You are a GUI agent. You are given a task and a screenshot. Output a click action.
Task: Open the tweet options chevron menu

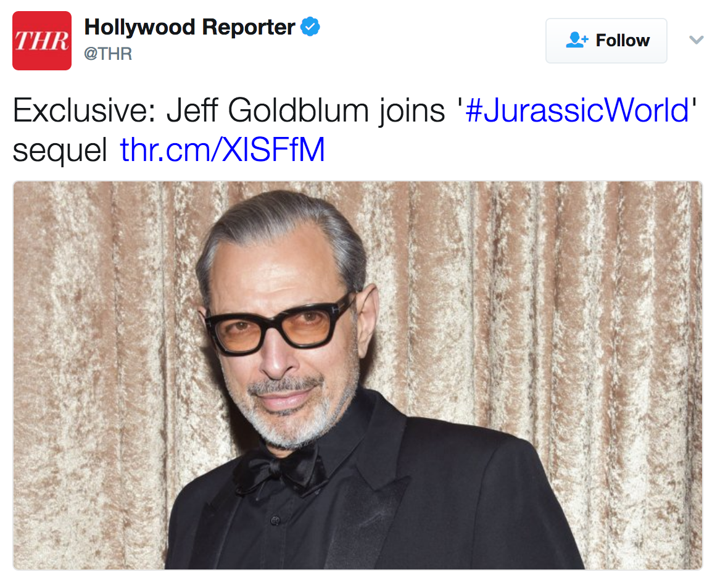tap(696, 40)
